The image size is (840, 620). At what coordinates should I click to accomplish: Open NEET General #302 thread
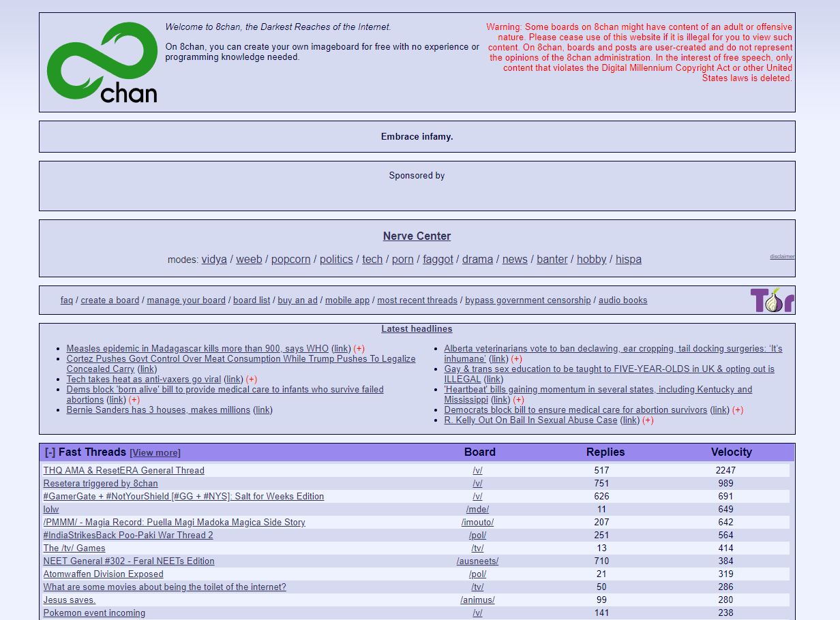pyautogui.click(x=129, y=561)
